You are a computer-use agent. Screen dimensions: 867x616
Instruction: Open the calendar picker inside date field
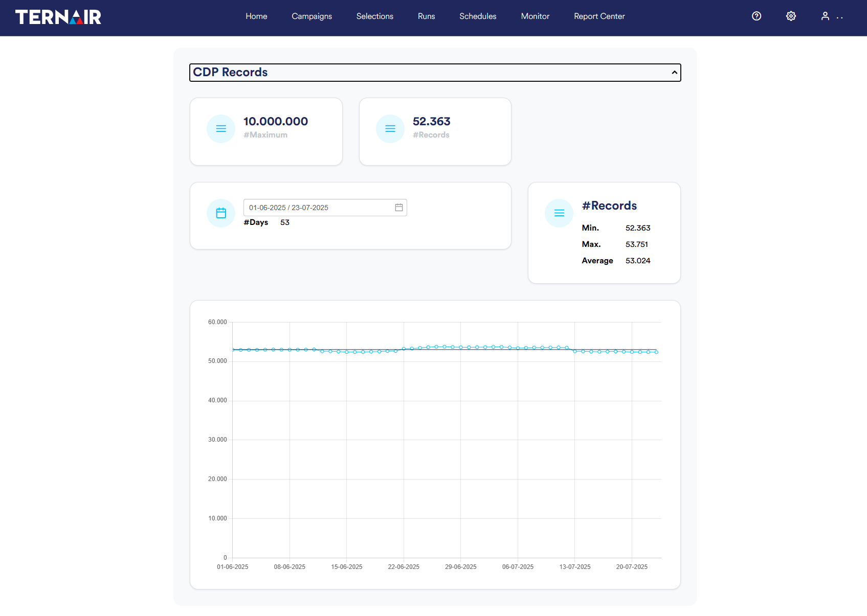click(x=399, y=208)
